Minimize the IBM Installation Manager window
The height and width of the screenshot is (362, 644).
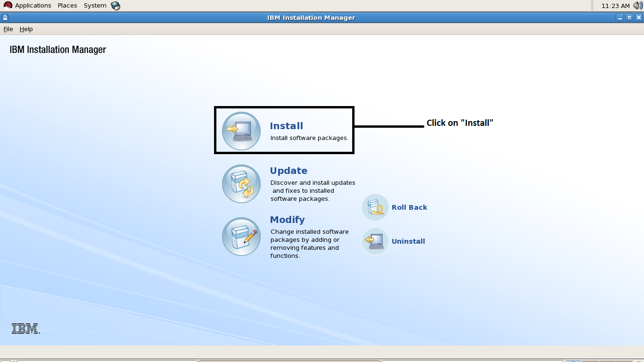[x=619, y=18]
